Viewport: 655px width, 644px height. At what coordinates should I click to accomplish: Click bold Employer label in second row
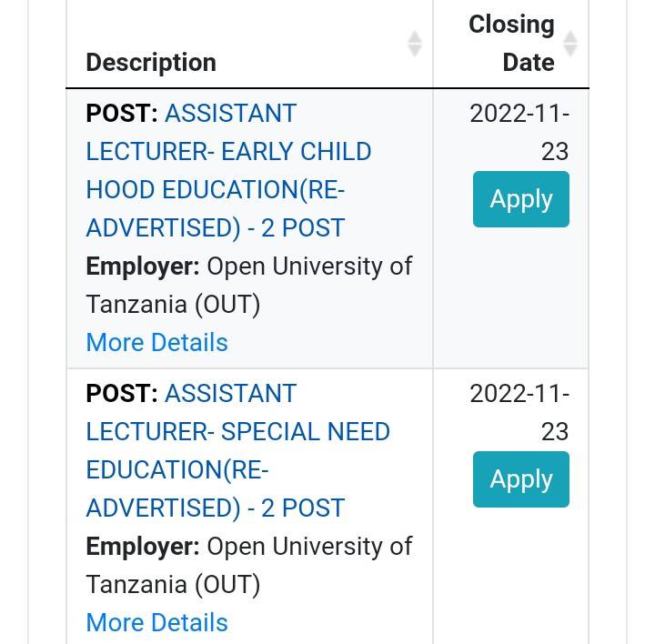pyautogui.click(x=143, y=547)
